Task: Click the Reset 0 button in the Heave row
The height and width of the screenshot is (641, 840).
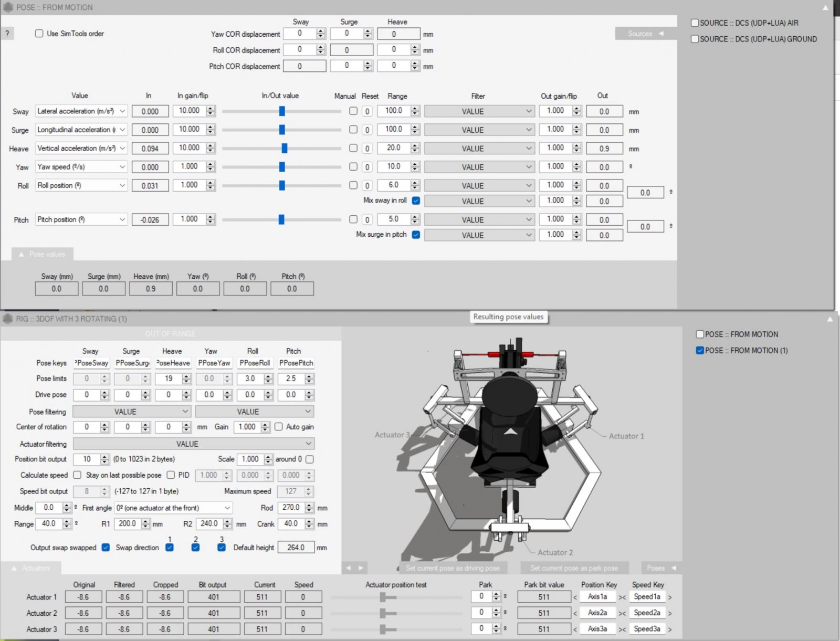Action: (x=367, y=149)
